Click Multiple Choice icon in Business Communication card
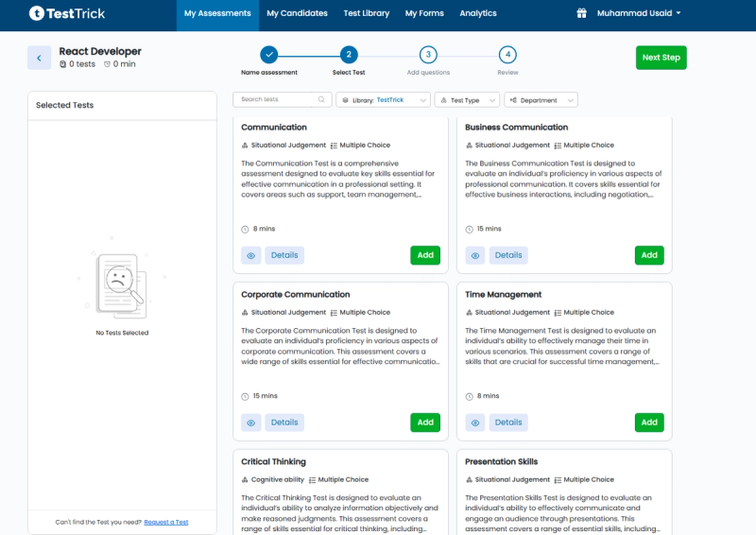 click(558, 146)
